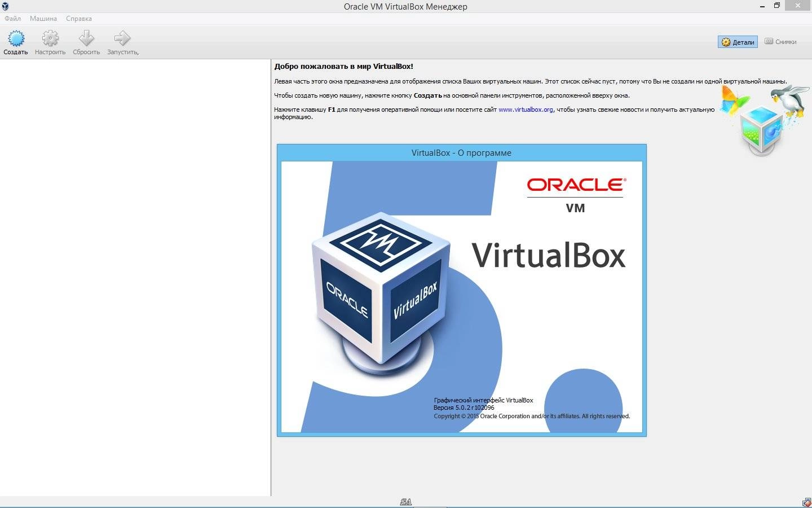Click the SA icon in the bottom bar
The height and width of the screenshot is (508, 812).
(406, 502)
